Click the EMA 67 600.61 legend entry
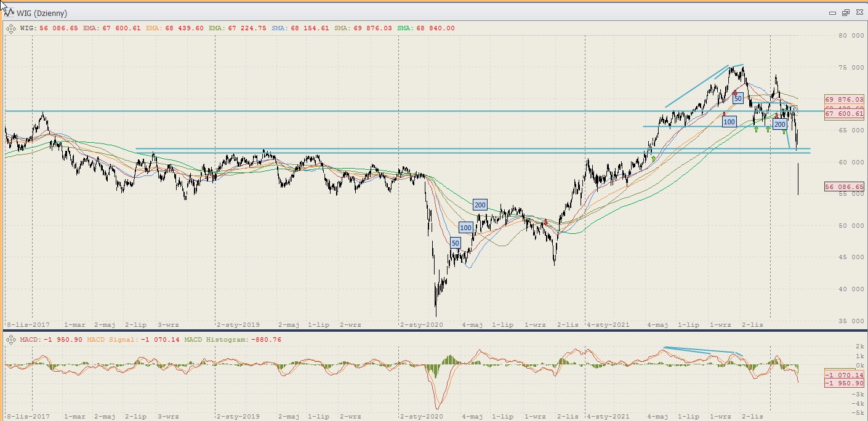 pyautogui.click(x=111, y=28)
